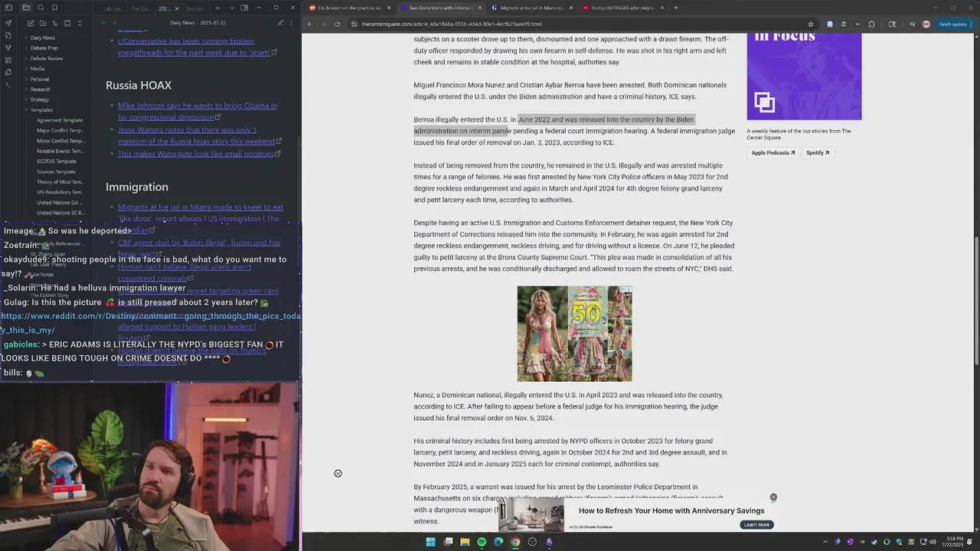Expand the Strategy folder

coord(40,99)
